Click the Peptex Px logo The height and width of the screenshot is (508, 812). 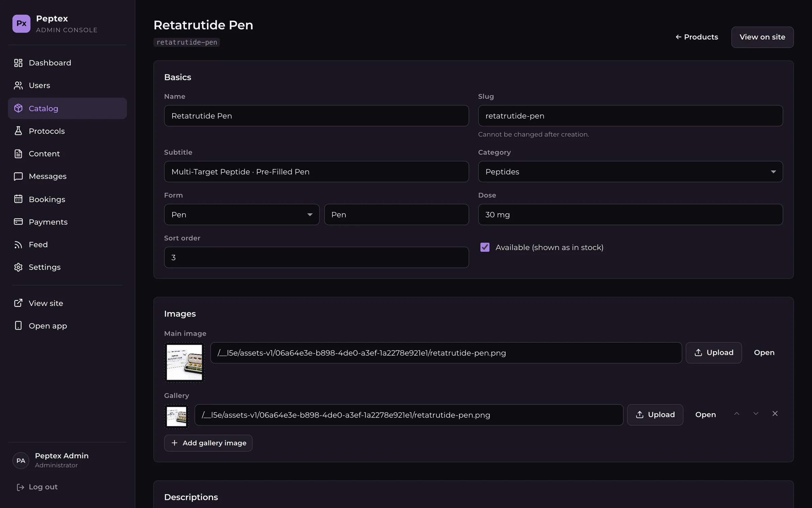[21, 23]
